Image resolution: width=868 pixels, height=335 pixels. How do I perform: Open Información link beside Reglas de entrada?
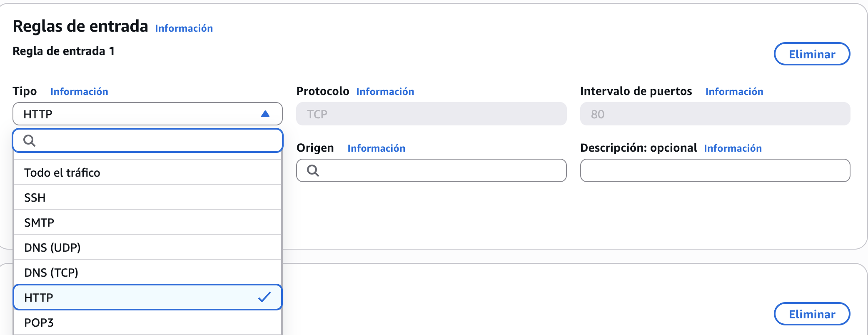tap(184, 28)
